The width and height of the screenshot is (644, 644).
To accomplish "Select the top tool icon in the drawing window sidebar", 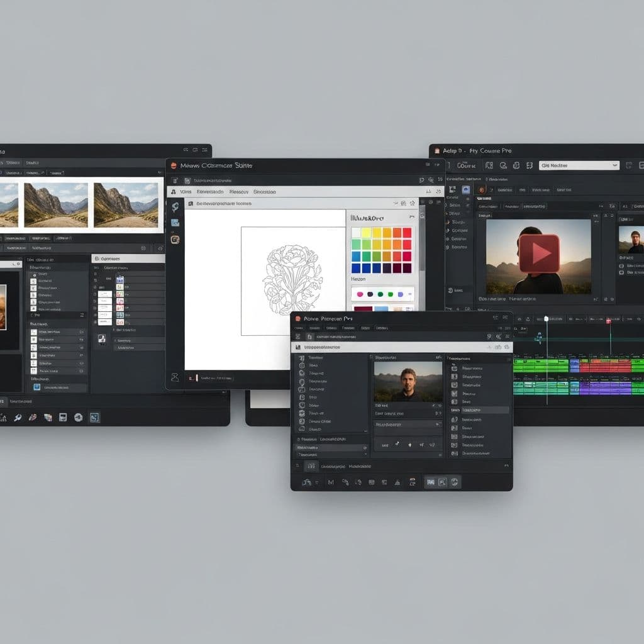I will pyautogui.click(x=175, y=206).
